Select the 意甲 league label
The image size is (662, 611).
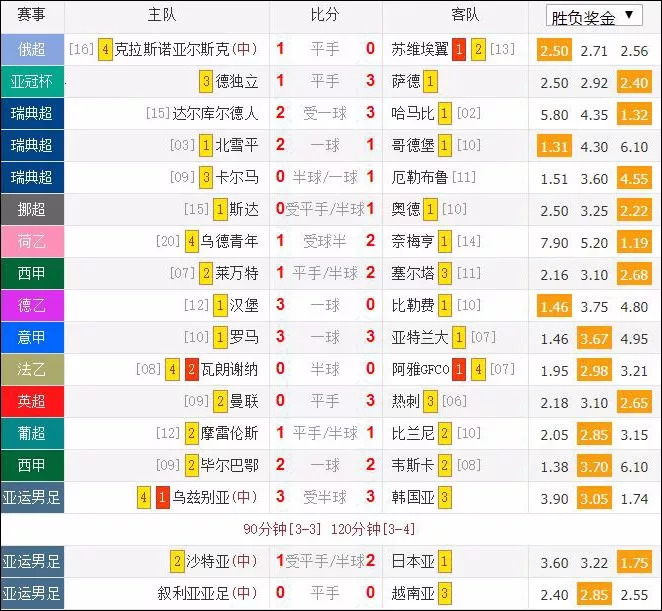[32, 337]
